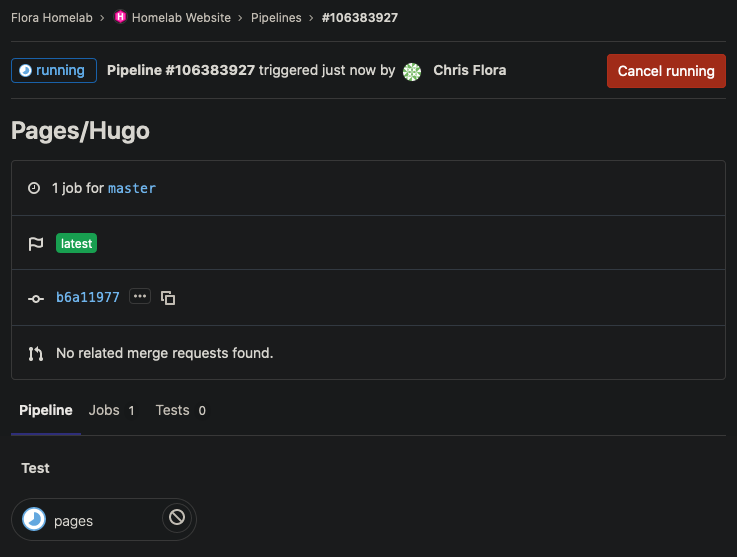Image resolution: width=737 pixels, height=557 pixels.
Task: Open the master branch link
Action: pyautogui.click(x=132, y=188)
